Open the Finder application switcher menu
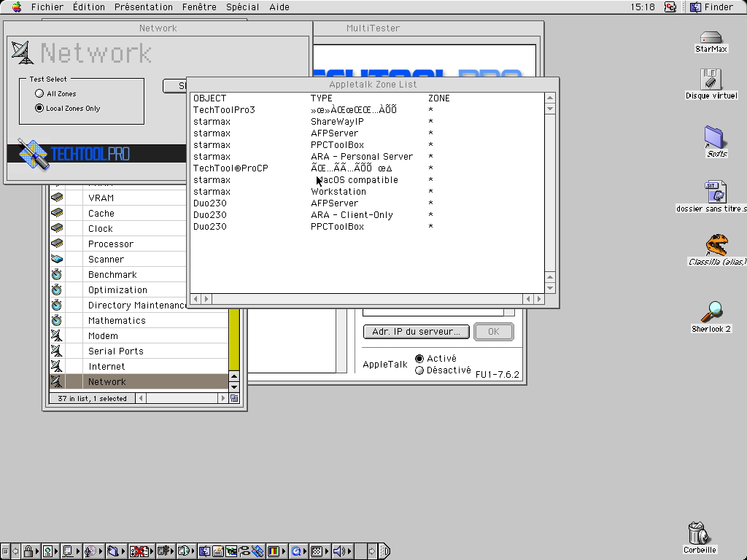The height and width of the screenshot is (560, 747). pos(712,7)
